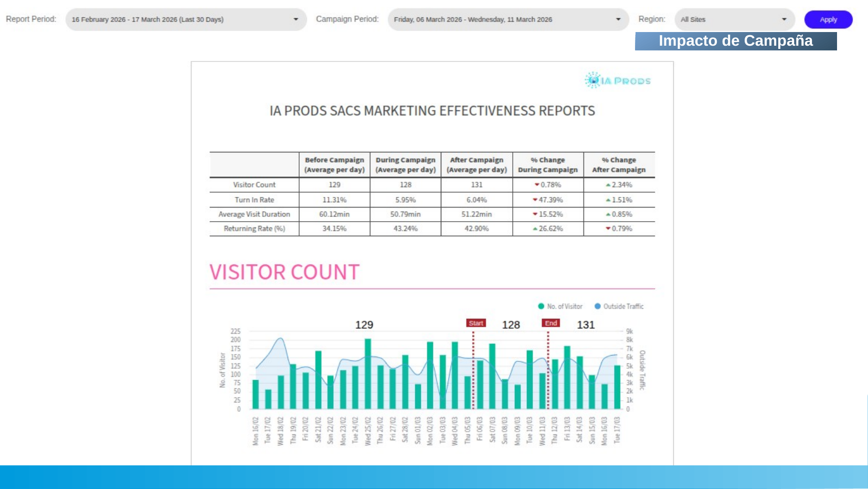
Task: Click the 129 average label above the chart
Action: click(x=364, y=325)
